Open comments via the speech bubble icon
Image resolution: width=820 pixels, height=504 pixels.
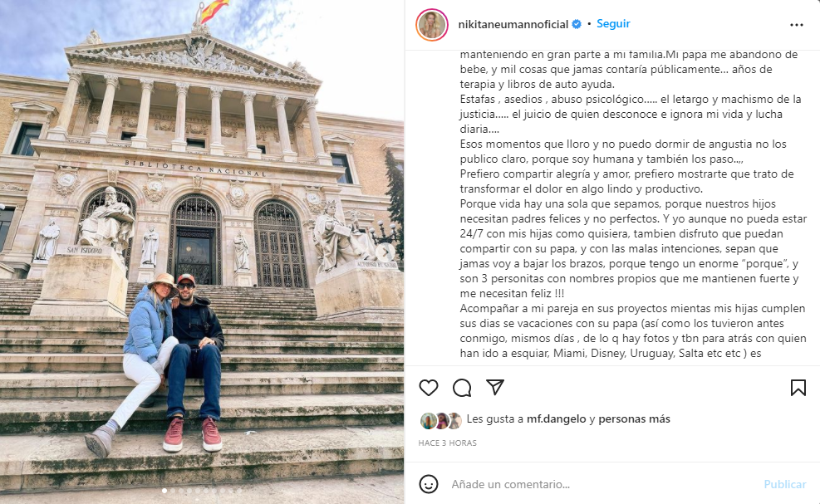pos(462,388)
